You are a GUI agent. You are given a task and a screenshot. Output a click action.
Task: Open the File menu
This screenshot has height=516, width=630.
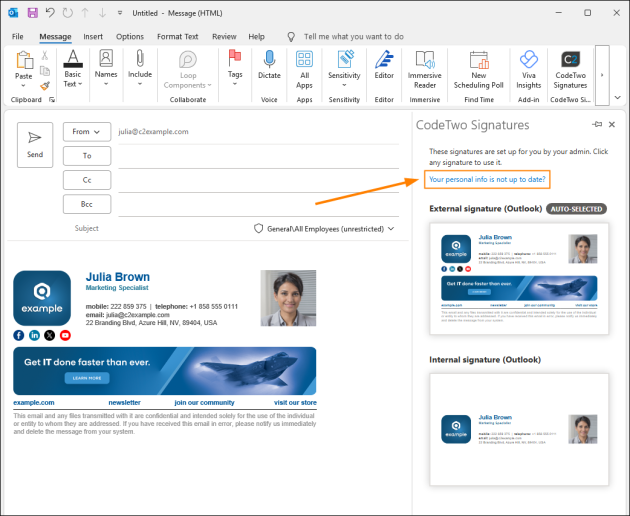[x=18, y=37]
